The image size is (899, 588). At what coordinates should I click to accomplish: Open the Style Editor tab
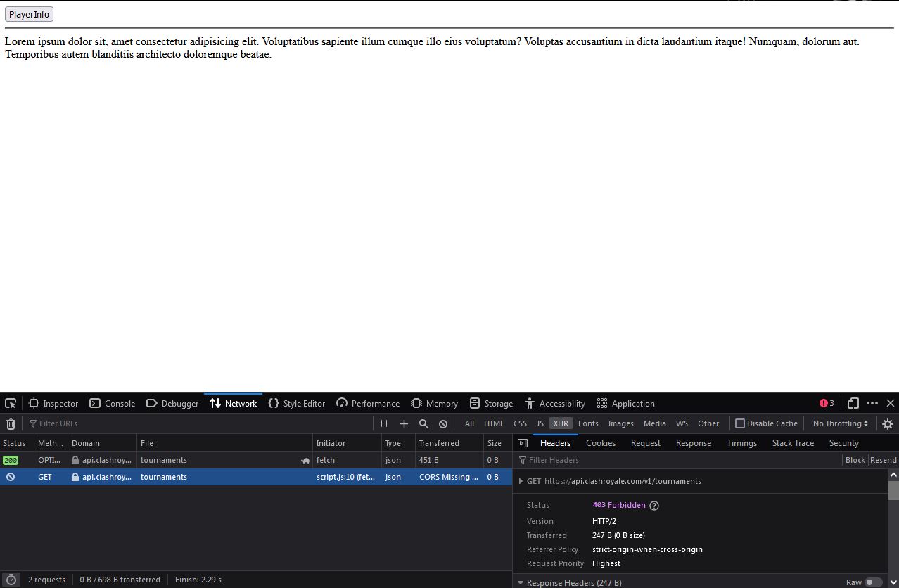tap(296, 403)
